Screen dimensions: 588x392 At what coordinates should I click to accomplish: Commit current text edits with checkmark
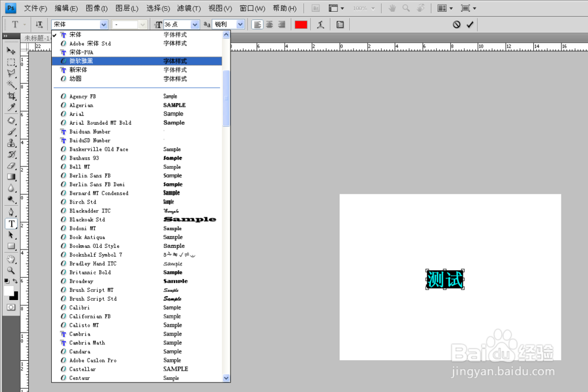(470, 24)
